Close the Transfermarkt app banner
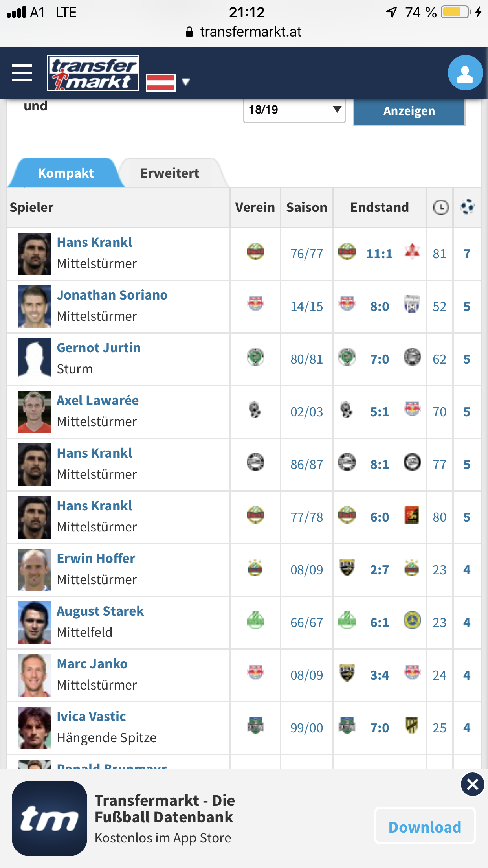Viewport: 488px width, 868px height. [472, 784]
